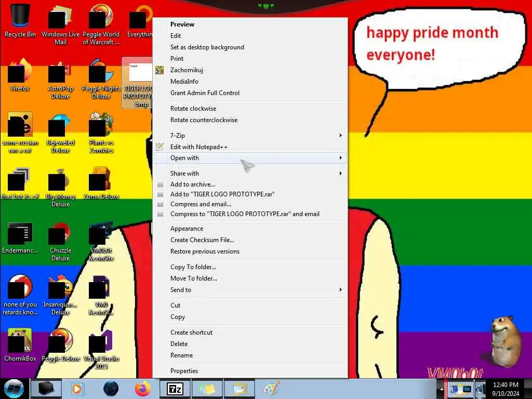The image size is (532, 399).
Task: Click Create Checksum File...
Action: point(250,240)
